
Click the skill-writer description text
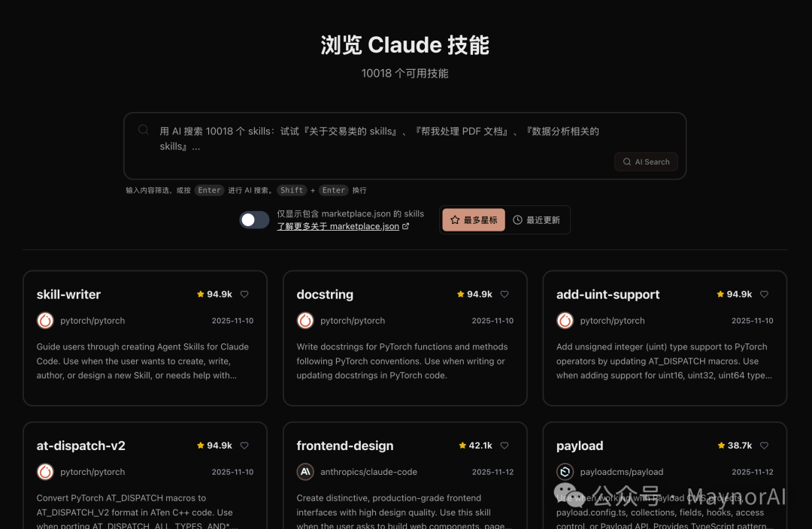coord(142,361)
